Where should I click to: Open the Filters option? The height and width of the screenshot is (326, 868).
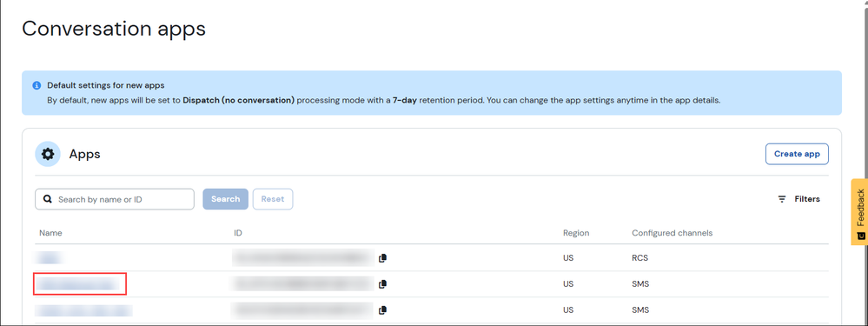[x=798, y=199]
